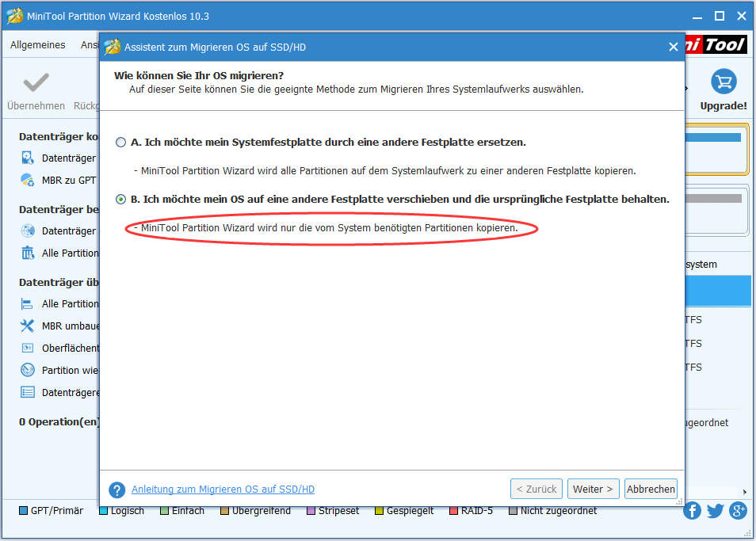Click the Weiter > button
This screenshot has height=541, width=756.
(x=593, y=489)
